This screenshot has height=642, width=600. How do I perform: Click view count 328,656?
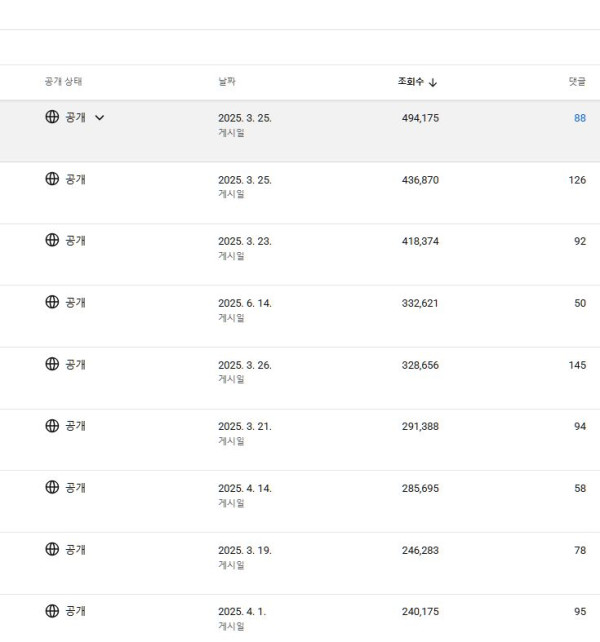coord(420,365)
